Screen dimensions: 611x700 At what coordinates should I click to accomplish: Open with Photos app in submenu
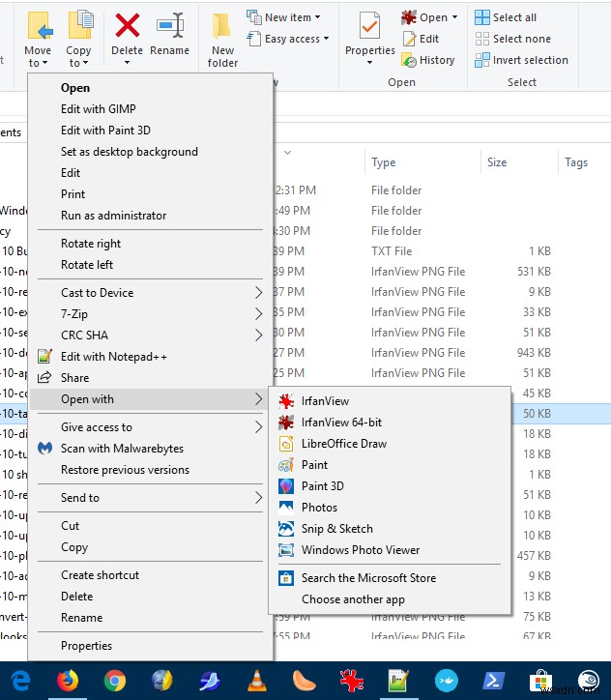coord(390,508)
